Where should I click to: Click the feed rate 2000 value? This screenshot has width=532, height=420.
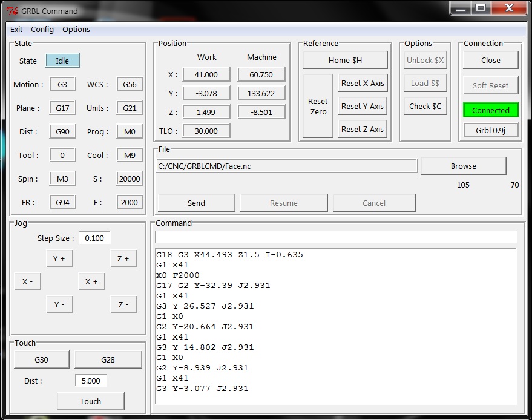click(x=130, y=203)
